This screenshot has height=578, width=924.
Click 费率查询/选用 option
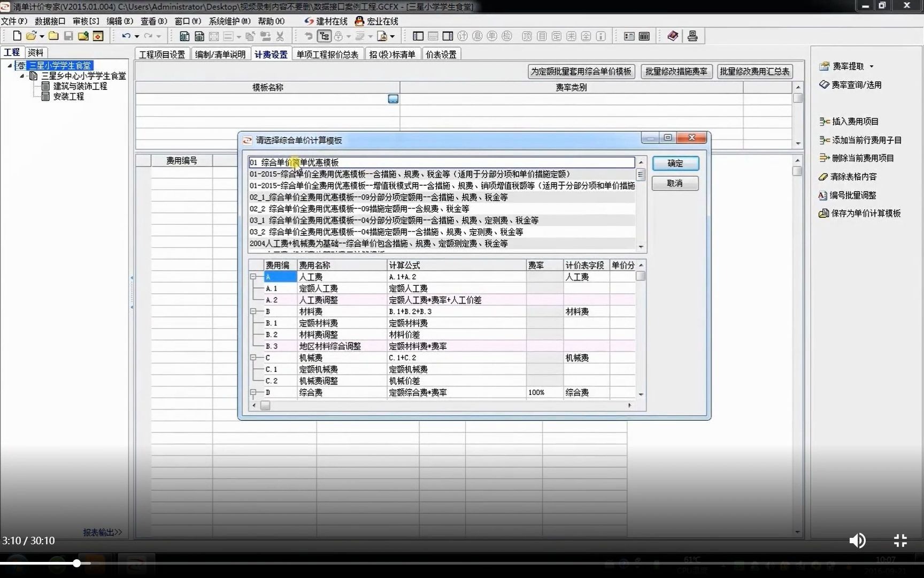tap(850, 85)
